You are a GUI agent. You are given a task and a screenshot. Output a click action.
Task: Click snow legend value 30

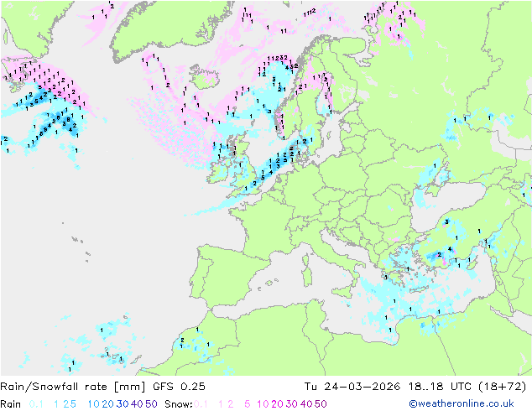[292, 404]
